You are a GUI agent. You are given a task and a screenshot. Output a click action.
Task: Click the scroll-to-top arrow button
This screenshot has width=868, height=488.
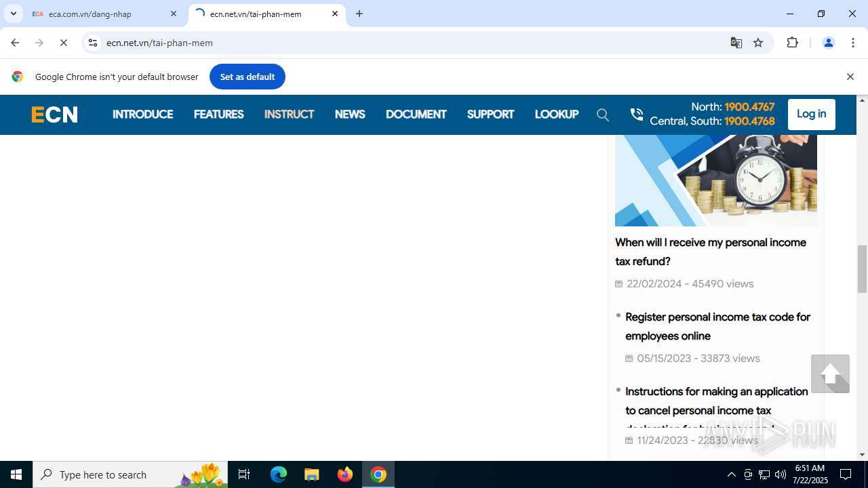[x=830, y=373]
